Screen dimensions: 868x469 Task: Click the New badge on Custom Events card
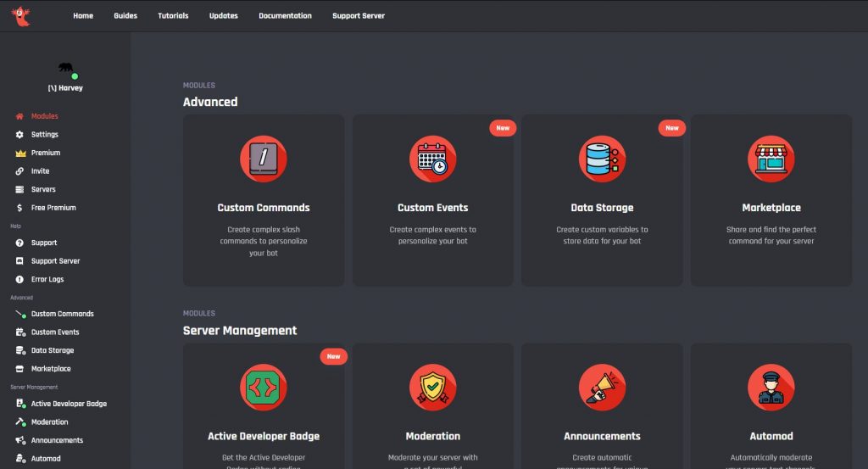coord(503,128)
